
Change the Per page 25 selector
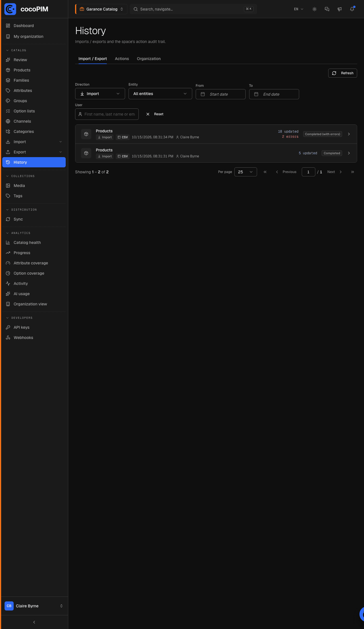[246, 172]
